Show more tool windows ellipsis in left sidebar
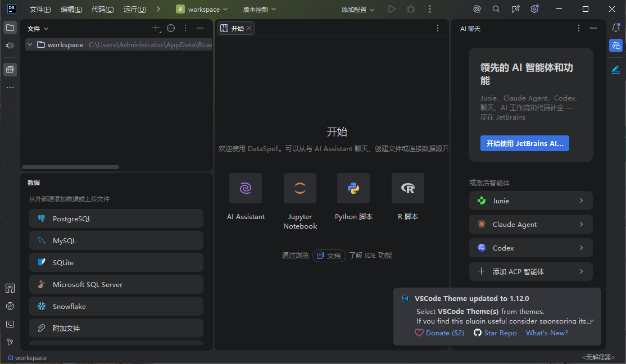 [x=10, y=88]
